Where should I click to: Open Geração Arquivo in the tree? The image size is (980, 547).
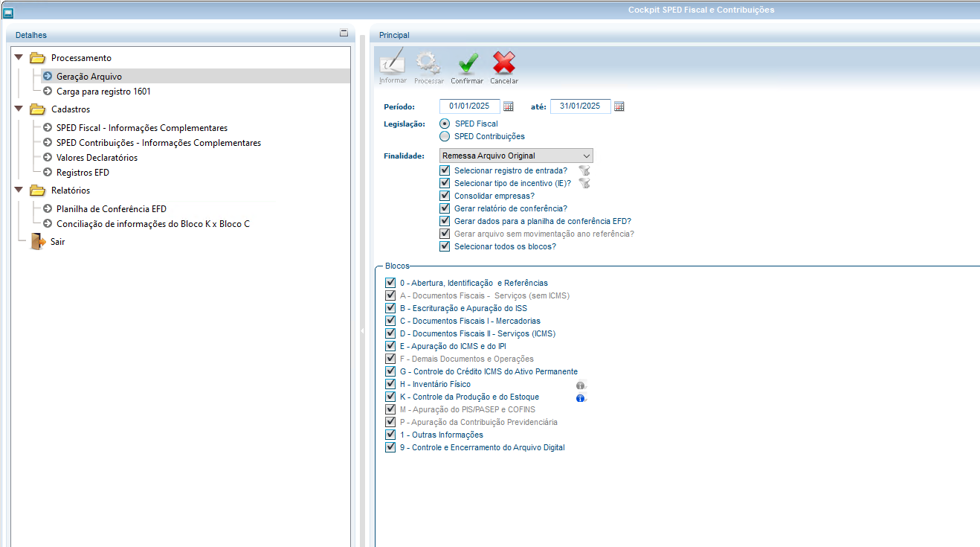(89, 77)
